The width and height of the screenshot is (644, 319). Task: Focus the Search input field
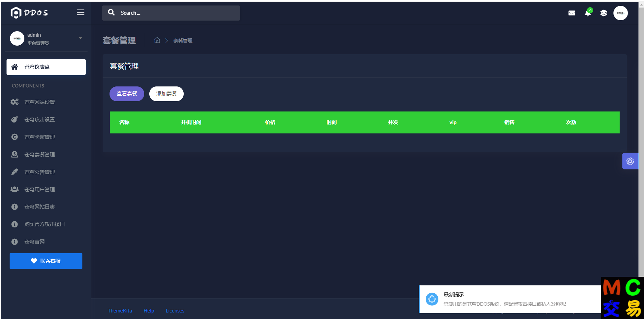[x=171, y=13]
